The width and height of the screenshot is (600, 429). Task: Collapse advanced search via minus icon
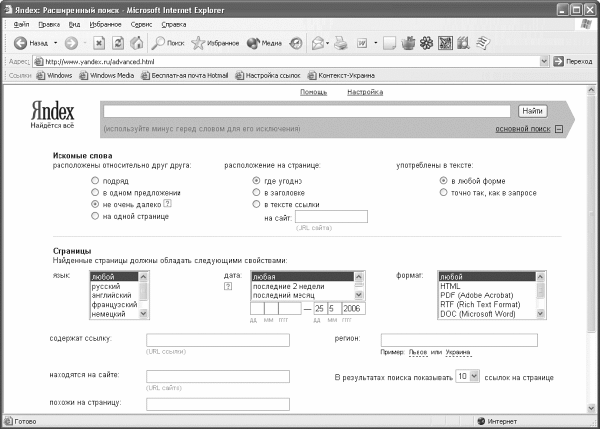click(x=559, y=129)
